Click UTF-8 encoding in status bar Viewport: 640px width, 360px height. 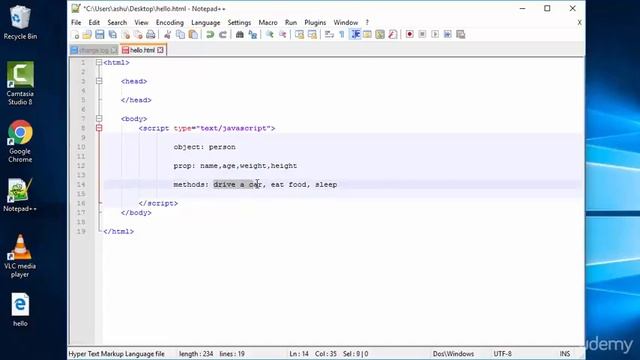(x=502, y=353)
